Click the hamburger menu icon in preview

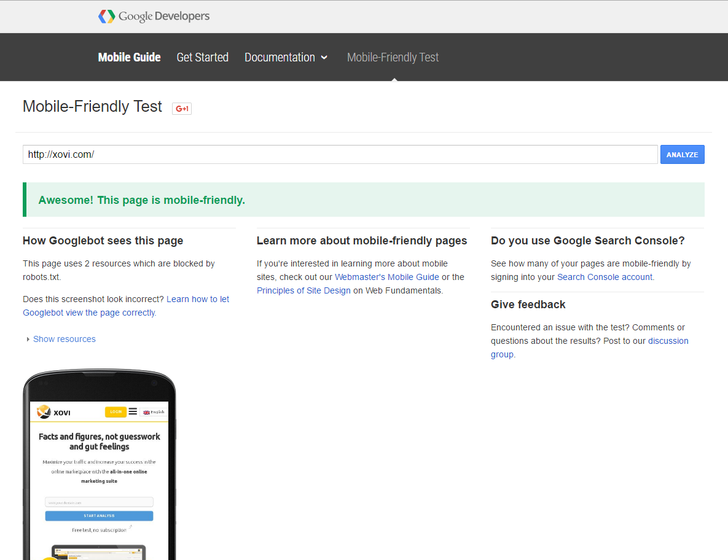click(133, 411)
